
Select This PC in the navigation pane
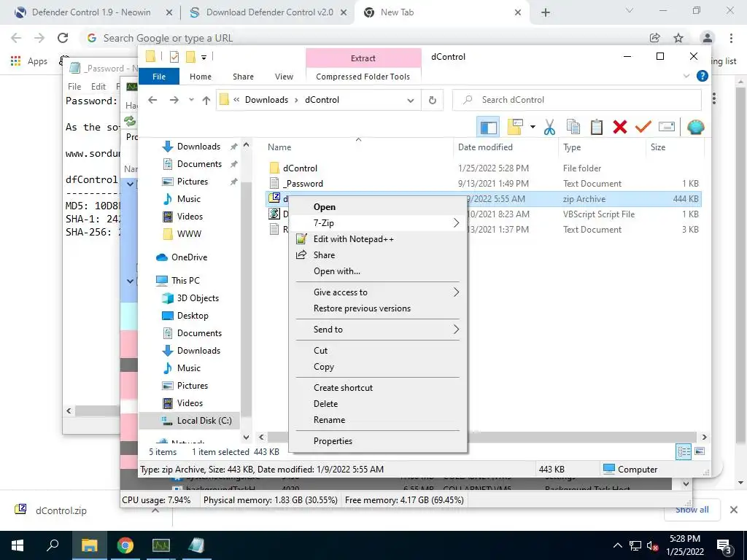tap(185, 281)
